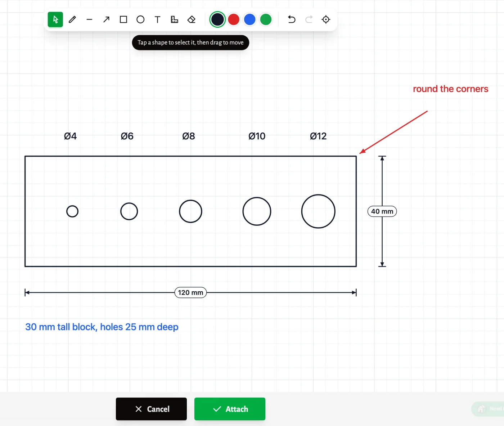Screen dimensions: 504x426
Task: Select the smallest hole circle under Ø4
Action: coord(72,211)
